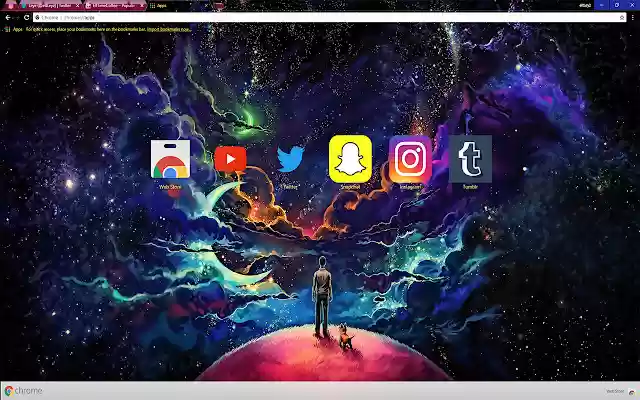Launch the Tumblr app
640x400 pixels.
(x=470, y=159)
